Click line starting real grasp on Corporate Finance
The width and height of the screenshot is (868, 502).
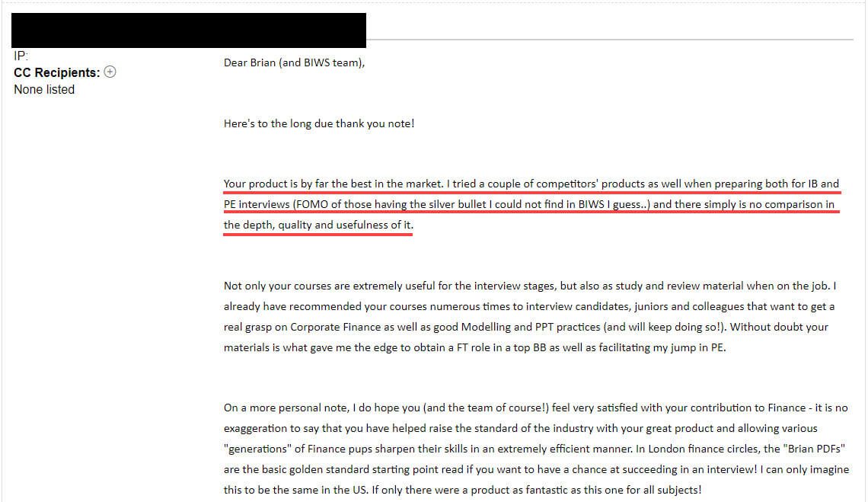click(x=526, y=327)
